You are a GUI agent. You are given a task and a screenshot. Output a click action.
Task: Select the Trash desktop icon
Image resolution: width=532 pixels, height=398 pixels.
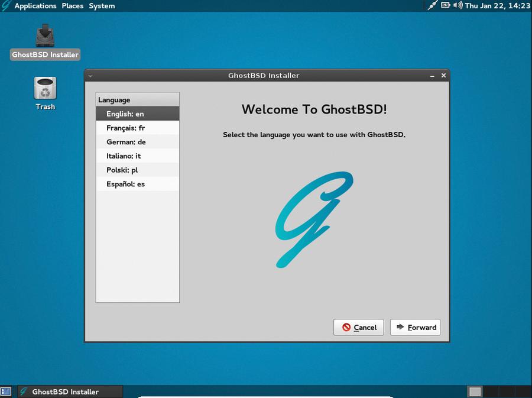[45, 93]
